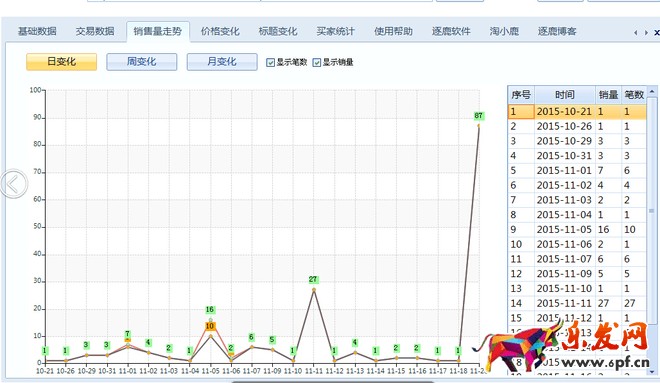Image resolution: width=660 pixels, height=383 pixels.
Task: Click the 5 data label above 11-09
Action: 272,340
